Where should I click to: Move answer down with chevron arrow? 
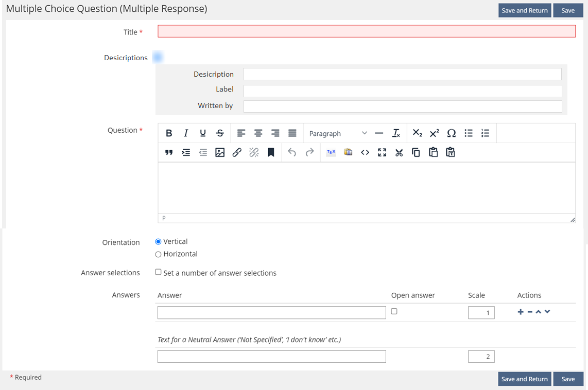click(547, 312)
